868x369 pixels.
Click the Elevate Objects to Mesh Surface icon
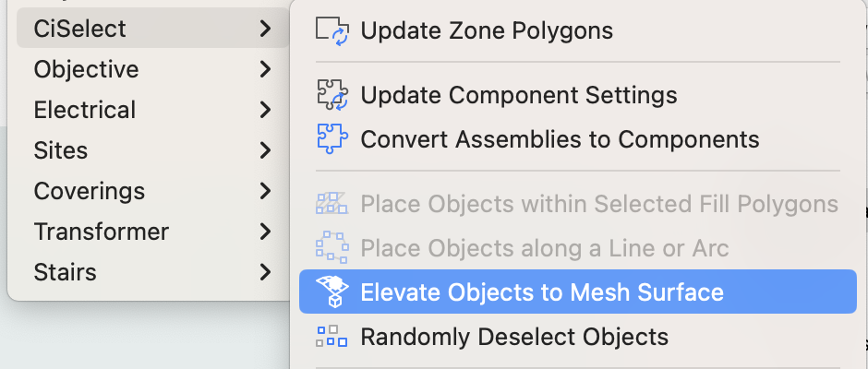pos(331,292)
